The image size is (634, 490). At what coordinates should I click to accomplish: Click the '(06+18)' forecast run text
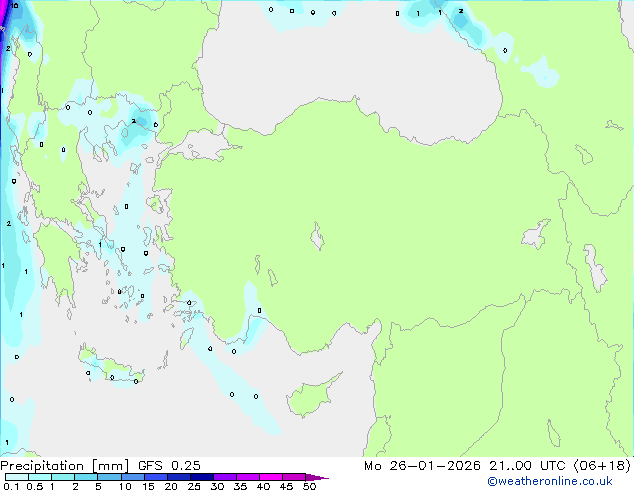tap(602, 466)
